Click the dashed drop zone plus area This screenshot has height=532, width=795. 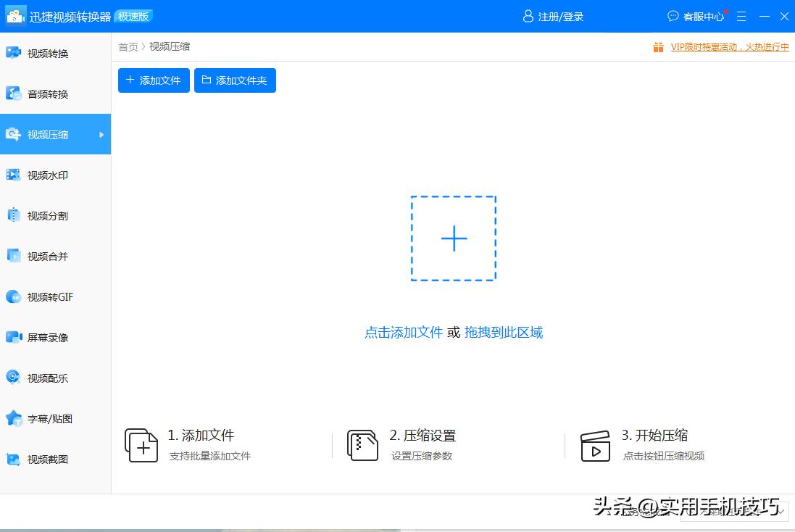454,238
